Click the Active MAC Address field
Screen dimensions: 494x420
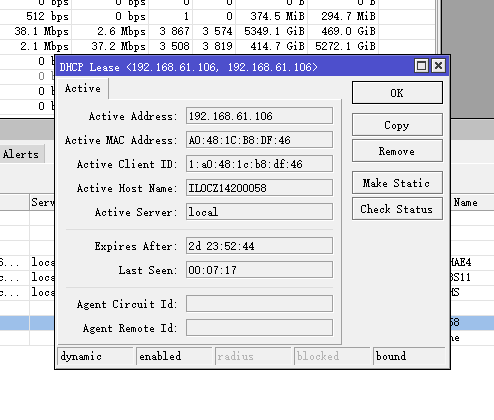[259, 140]
